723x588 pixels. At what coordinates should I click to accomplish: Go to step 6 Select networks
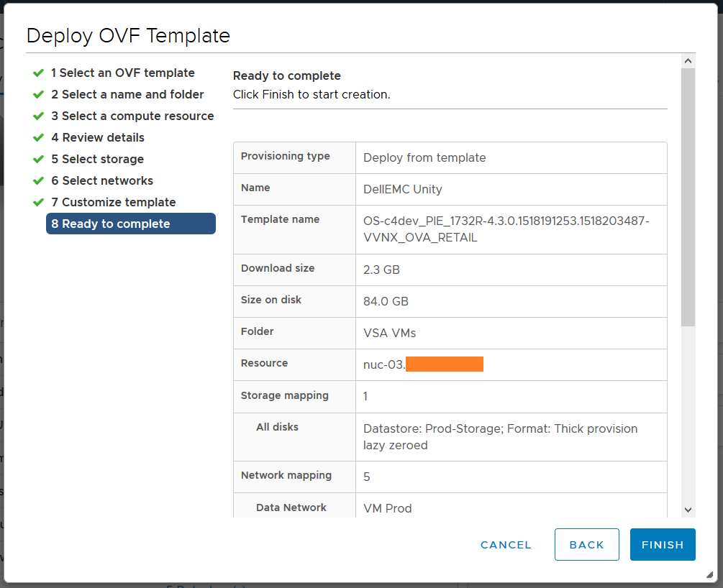point(102,180)
